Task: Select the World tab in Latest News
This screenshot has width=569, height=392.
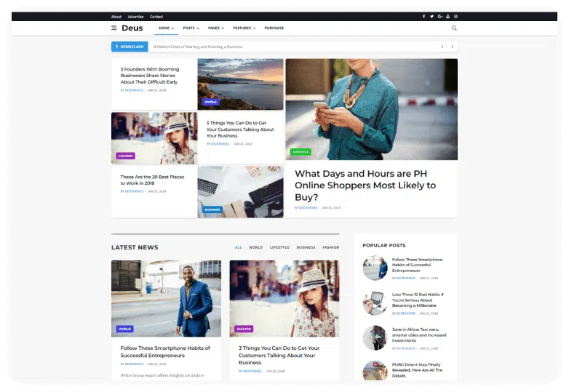Action: click(x=255, y=247)
